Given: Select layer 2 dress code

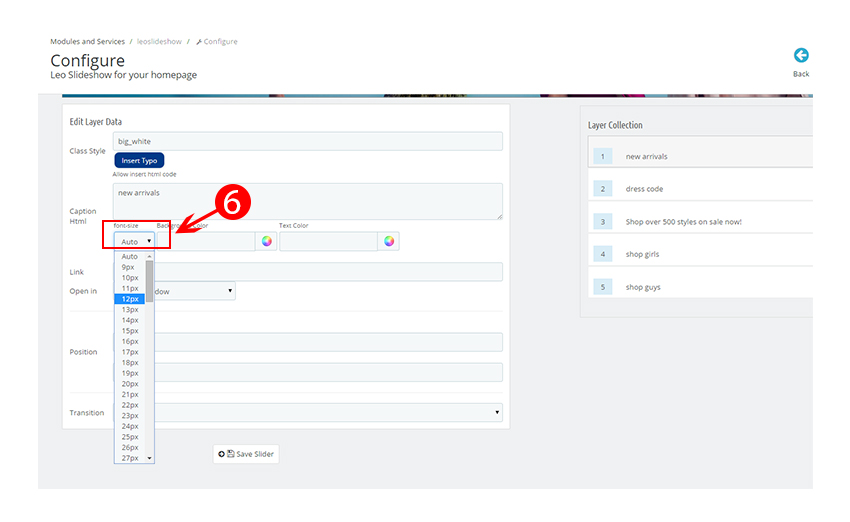Looking at the screenshot, I should click(700, 189).
